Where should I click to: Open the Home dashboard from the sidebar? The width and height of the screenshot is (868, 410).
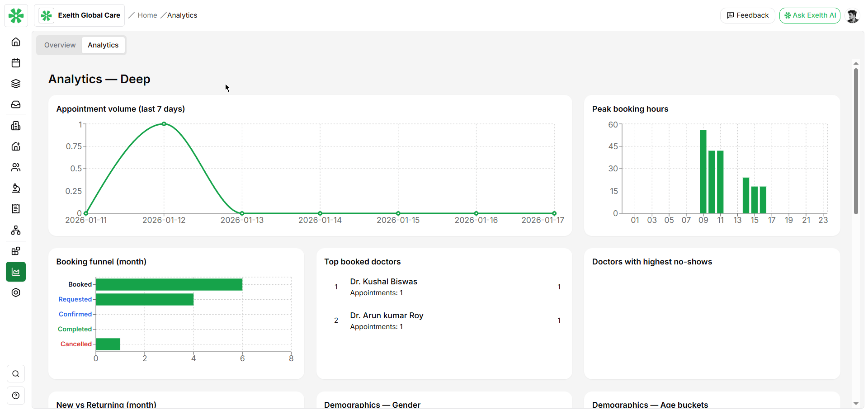point(16,42)
